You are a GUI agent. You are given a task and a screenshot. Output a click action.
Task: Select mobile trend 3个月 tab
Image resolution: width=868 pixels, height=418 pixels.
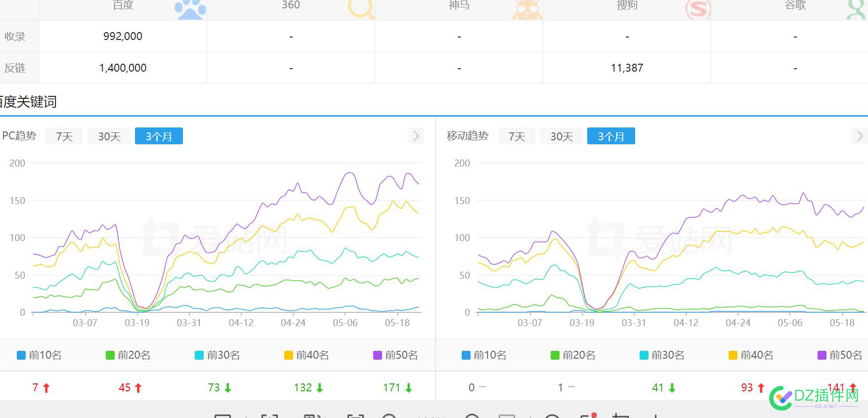(611, 136)
